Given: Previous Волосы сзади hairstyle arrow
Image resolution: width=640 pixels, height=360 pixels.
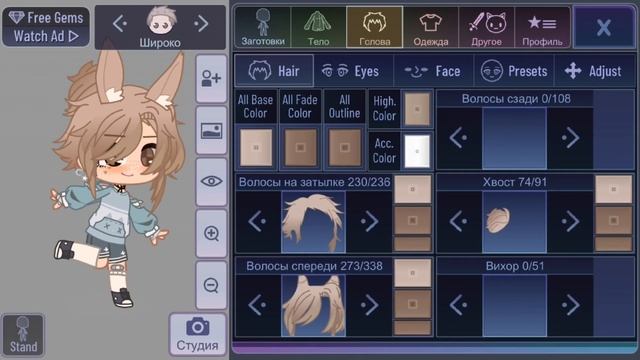Looking at the screenshot, I should [458, 138].
